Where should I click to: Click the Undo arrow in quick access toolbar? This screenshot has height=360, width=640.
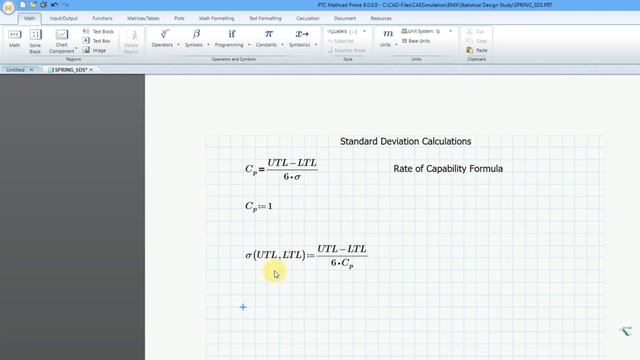click(x=54, y=5)
